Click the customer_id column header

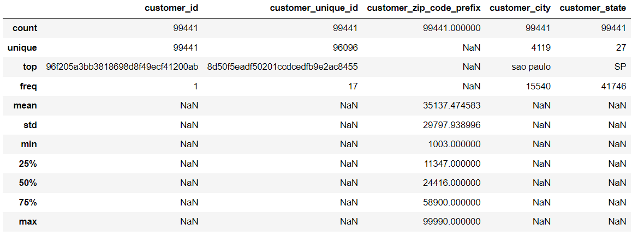point(171,8)
